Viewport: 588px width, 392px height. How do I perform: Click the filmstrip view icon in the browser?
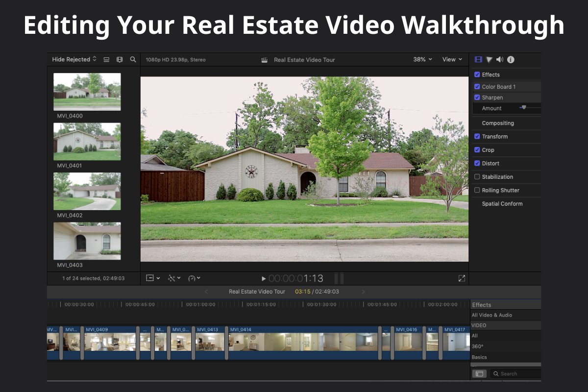click(x=120, y=59)
